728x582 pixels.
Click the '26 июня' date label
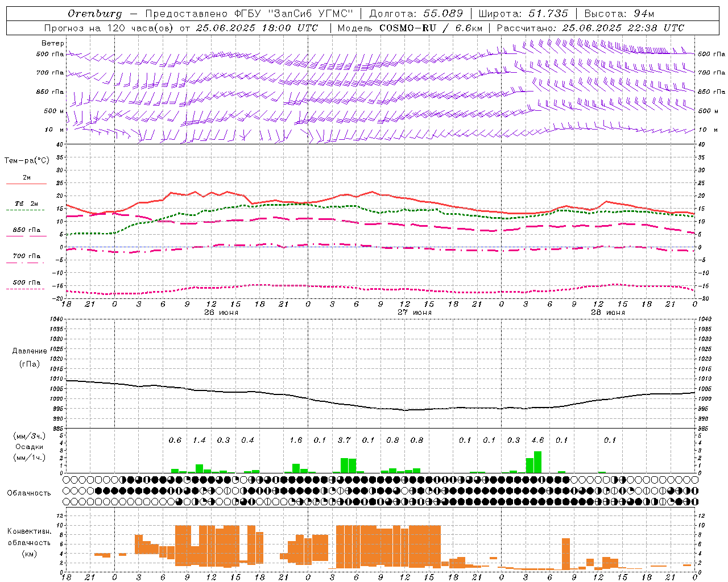pos(221,313)
